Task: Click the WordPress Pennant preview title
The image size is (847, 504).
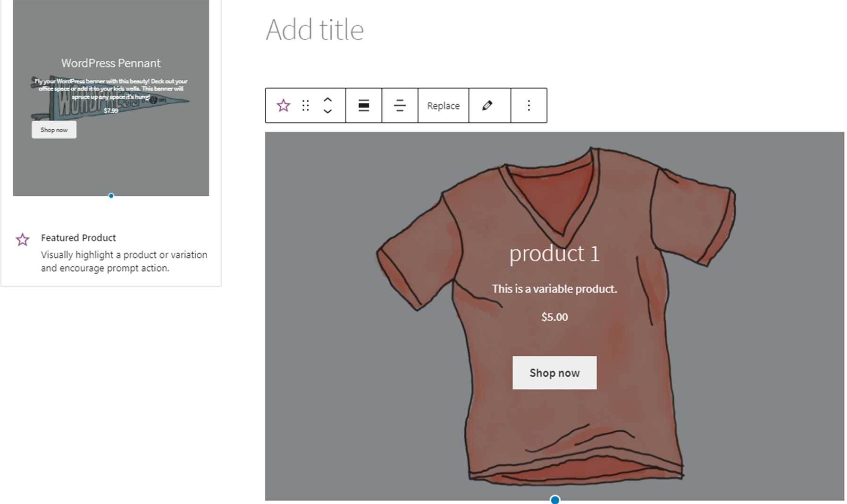Action: click(x=111, y=63)
